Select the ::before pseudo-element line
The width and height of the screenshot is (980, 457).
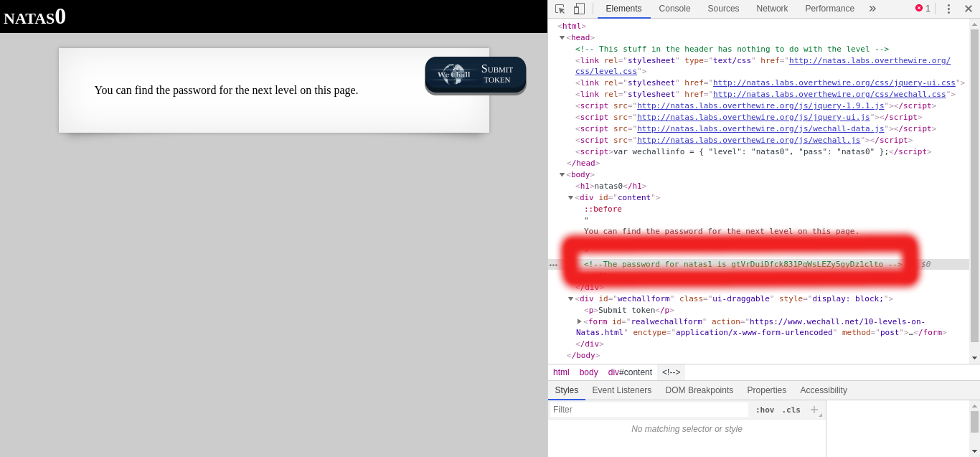coord(603,209)
